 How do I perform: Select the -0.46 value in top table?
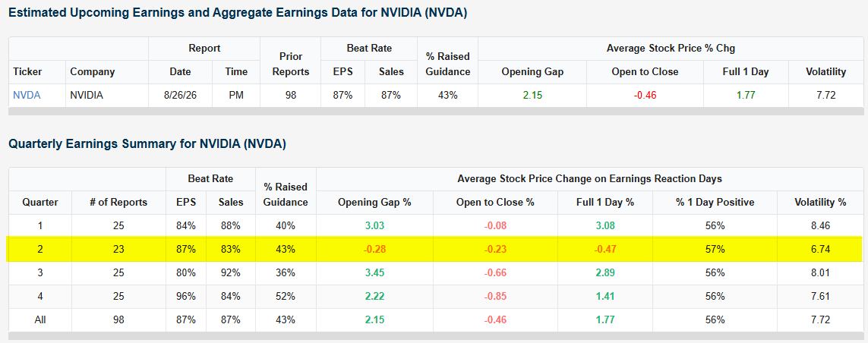pos(645,95)
